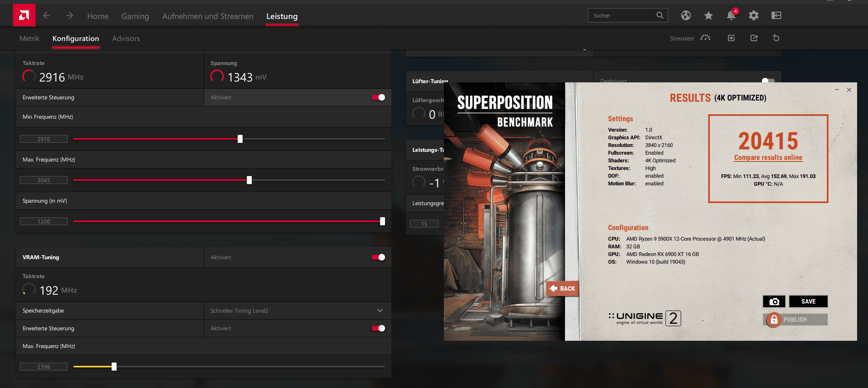Viewport: 868px width, 388px height.
Task: Switch to the Metrik subtab
Action: [x=29, y=38]
